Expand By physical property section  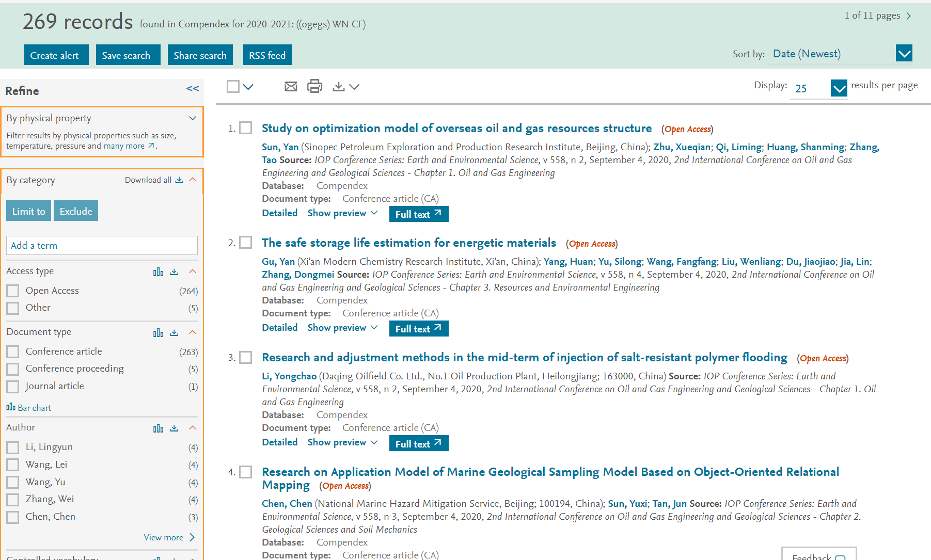point(193,118)
